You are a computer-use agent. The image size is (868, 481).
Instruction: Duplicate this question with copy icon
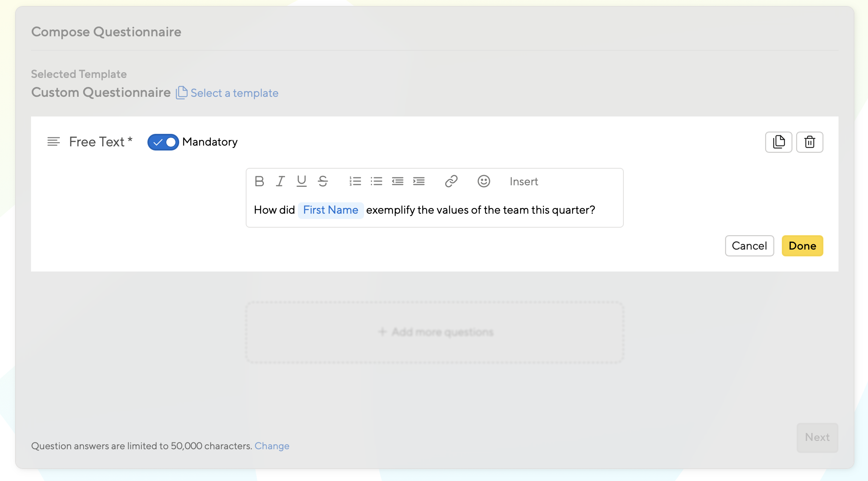point(778,142)
